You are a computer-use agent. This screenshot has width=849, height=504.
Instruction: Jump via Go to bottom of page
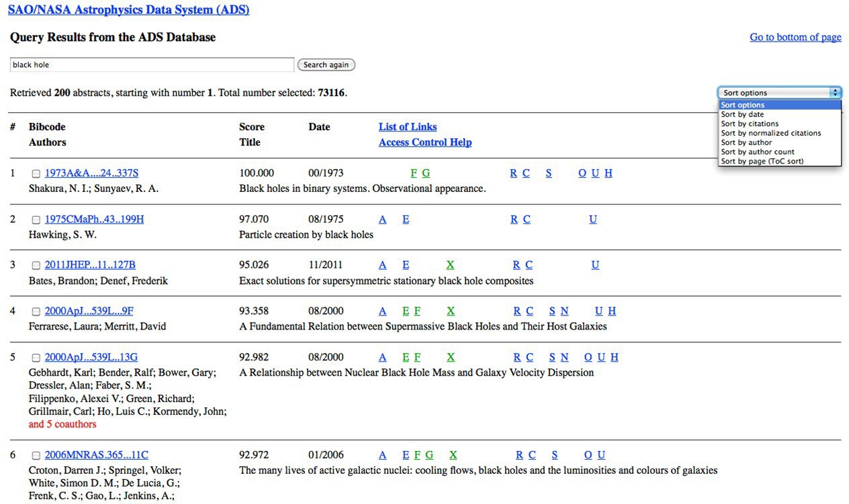click(795, 37)
